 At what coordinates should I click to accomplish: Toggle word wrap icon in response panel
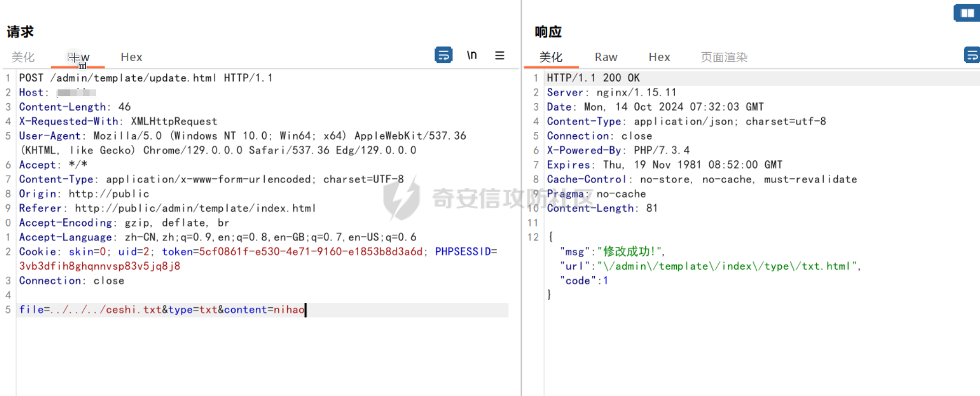973,55
